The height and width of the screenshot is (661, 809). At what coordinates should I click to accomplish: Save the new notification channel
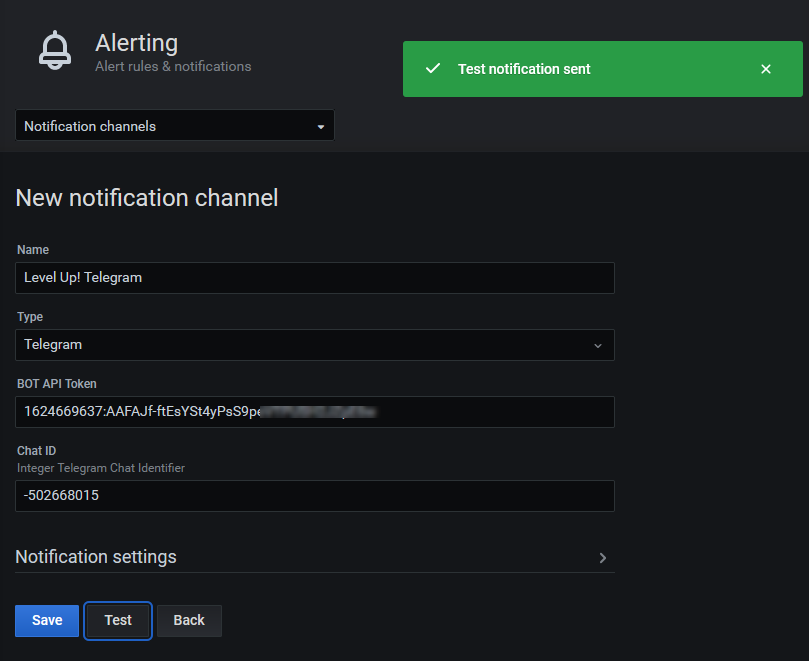point(47,620)
